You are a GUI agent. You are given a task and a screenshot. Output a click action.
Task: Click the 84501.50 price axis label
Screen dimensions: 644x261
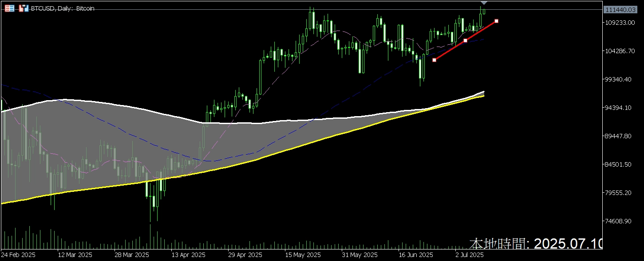pyautogui.click(x=618, y=164)
